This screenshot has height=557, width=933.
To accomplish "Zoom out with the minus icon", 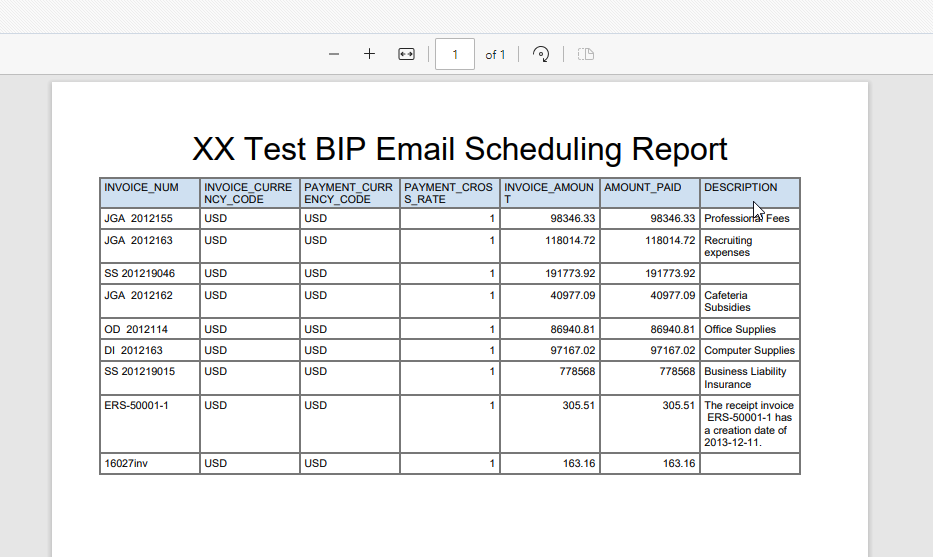I will click(334, 54).
